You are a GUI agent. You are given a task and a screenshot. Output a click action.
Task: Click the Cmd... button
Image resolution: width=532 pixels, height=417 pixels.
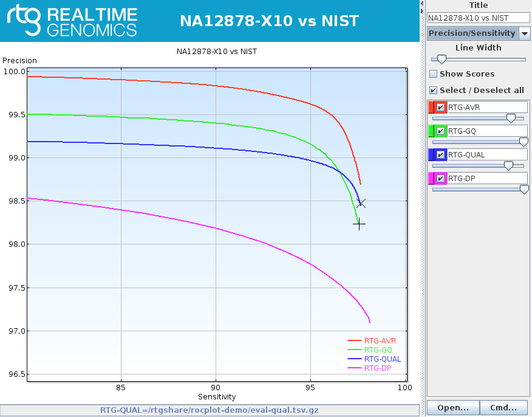click(x=504, y=408)
